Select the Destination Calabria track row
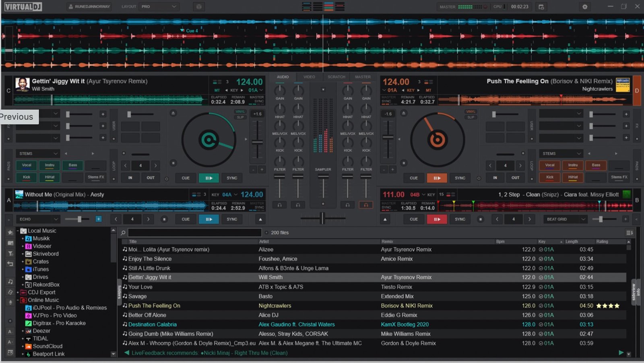 tap(374, 324)
